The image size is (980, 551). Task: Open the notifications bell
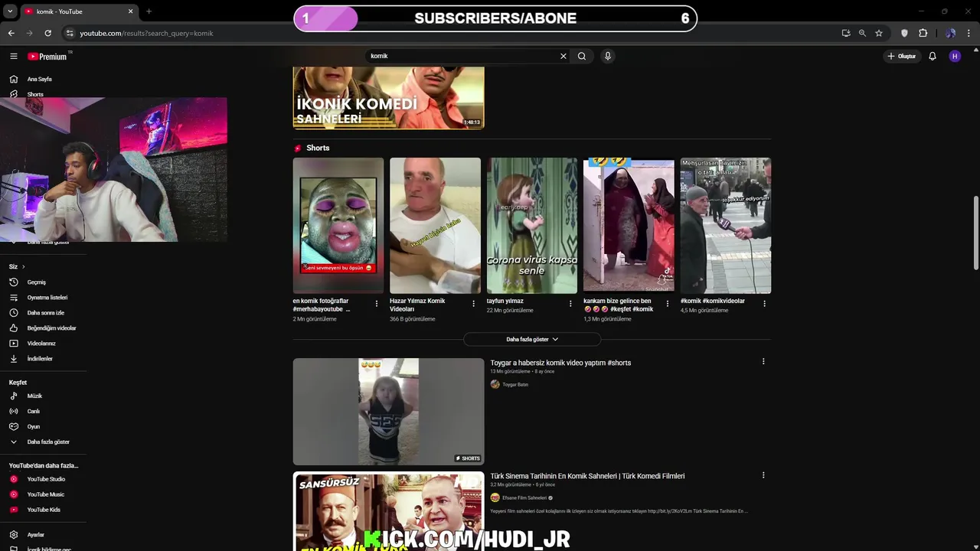point(933,56)
